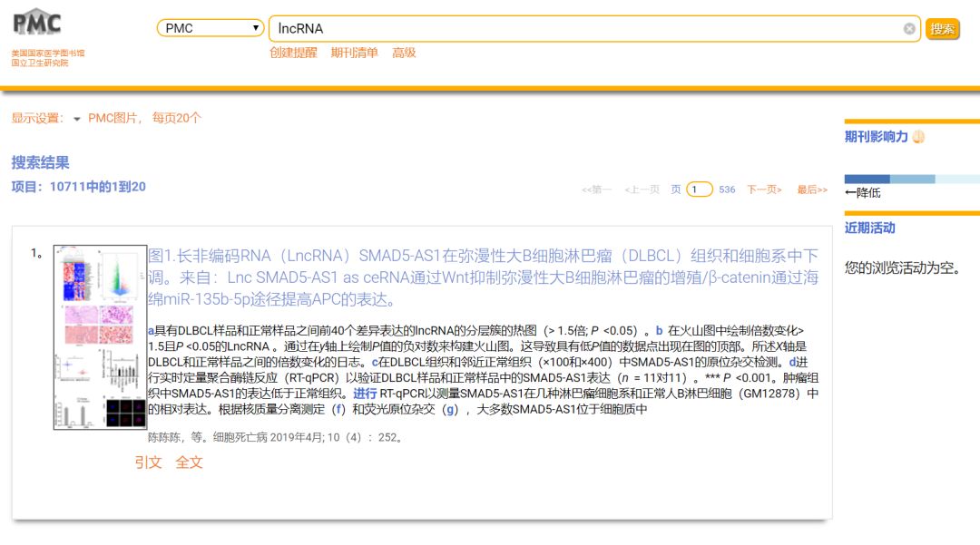Click the panel 'g' link in caption
980x545 pixels.
pos(450,410)
